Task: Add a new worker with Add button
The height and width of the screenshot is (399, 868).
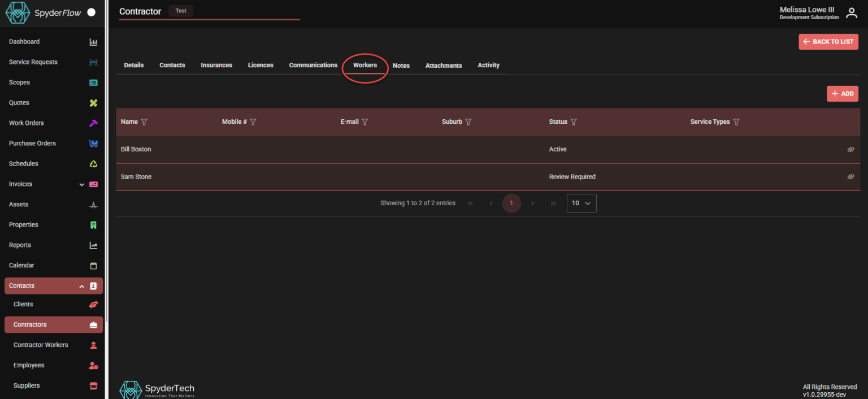Action: click(x=842, y=94)
